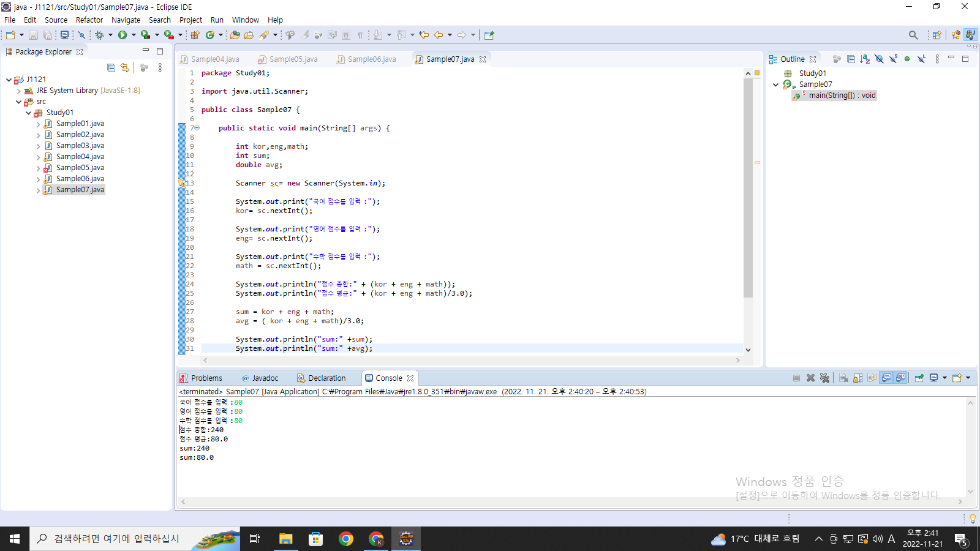Toggle alphabetical Sort in Outline
The width and height of the screenshot is (980, 551).
pos(865,59)
